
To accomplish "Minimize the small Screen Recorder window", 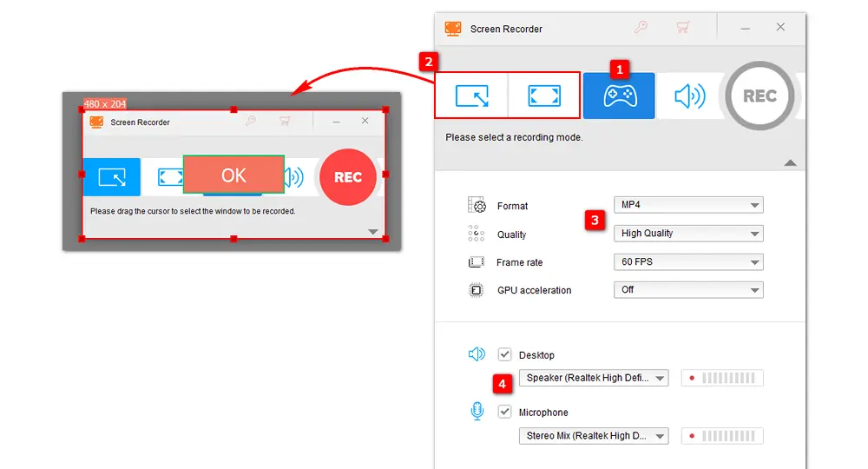I will pyautogui.click(x=336, y=122).
